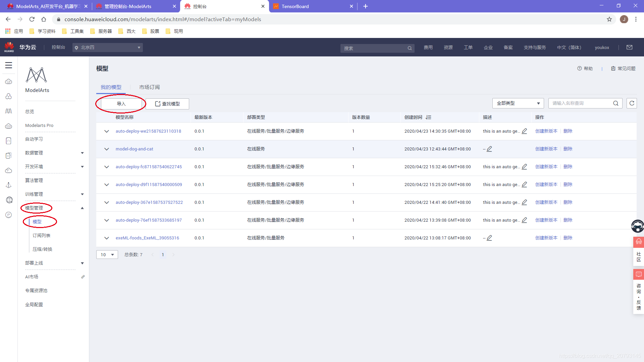Expand row auto-deploy-fc871587540622745

(x=107, y=167)
